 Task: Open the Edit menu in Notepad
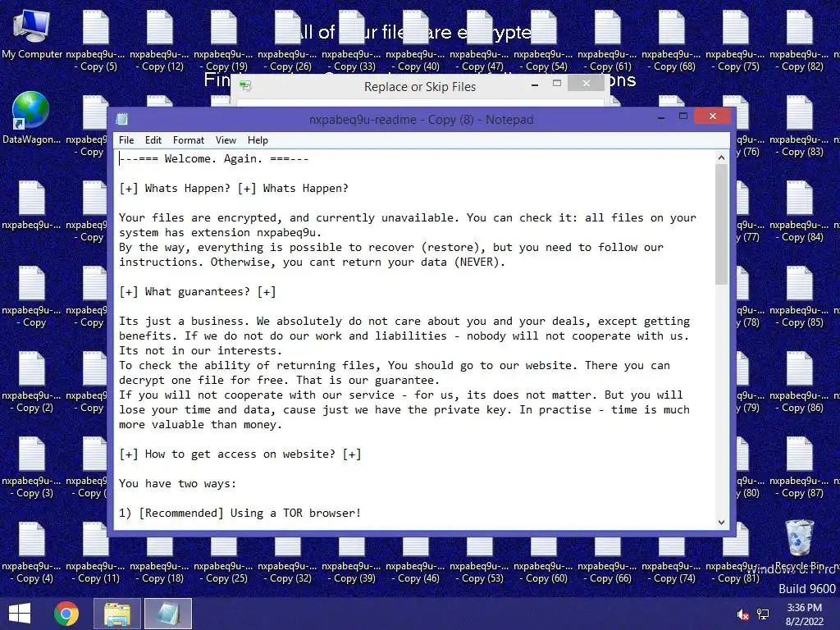tap(153, 140)
